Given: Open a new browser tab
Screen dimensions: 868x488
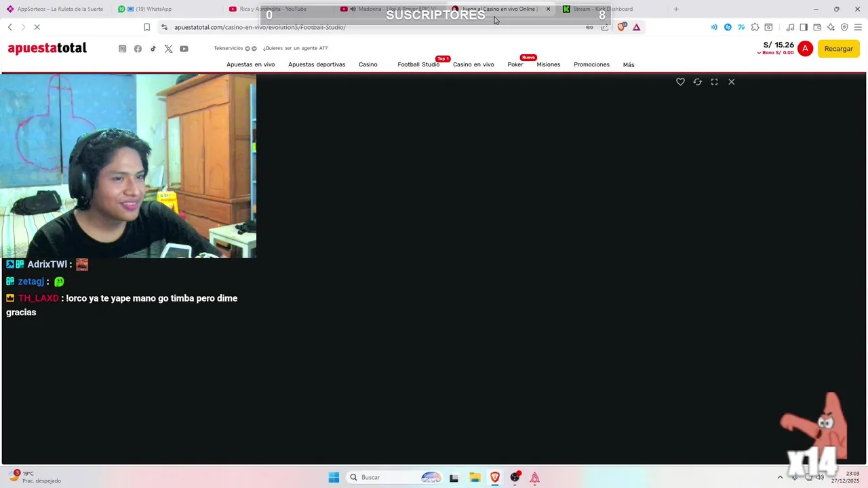Looking at the screenshot, I should pyautogui.click(x=676, y=9).
